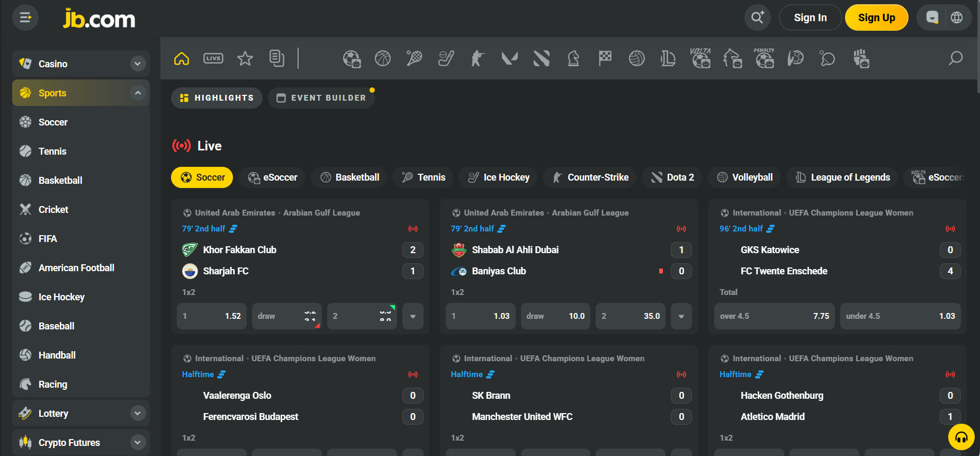
Task: Open the Event Builder button
Action: coord(321,98)
